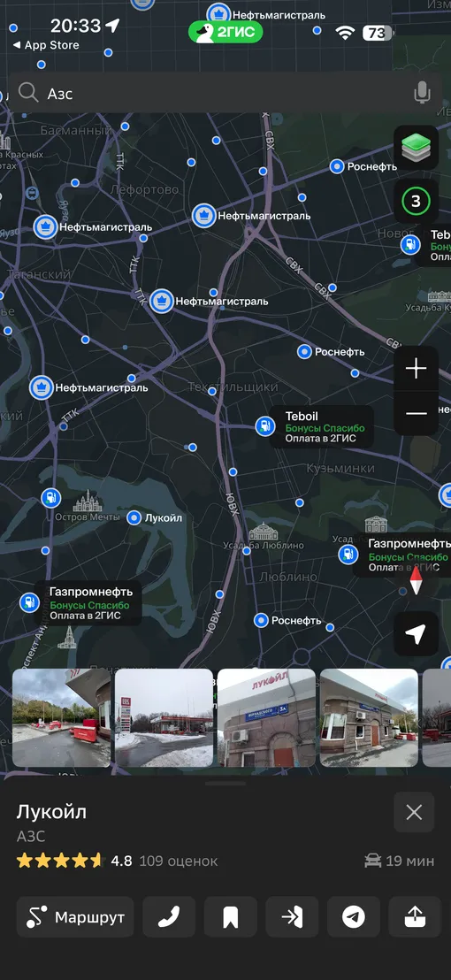Open the first Лукойл station photo

[x=61, y=718]
